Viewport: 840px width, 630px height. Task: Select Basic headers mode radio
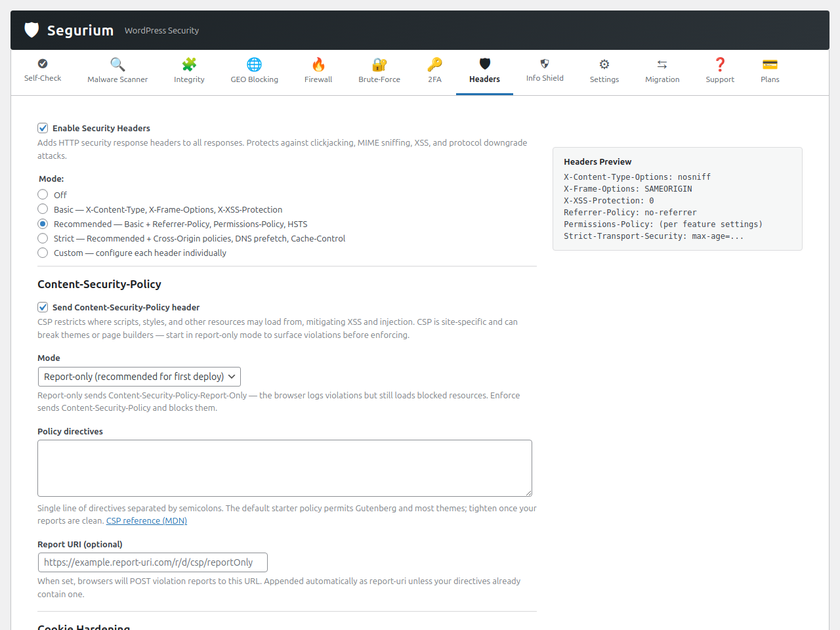43,209
